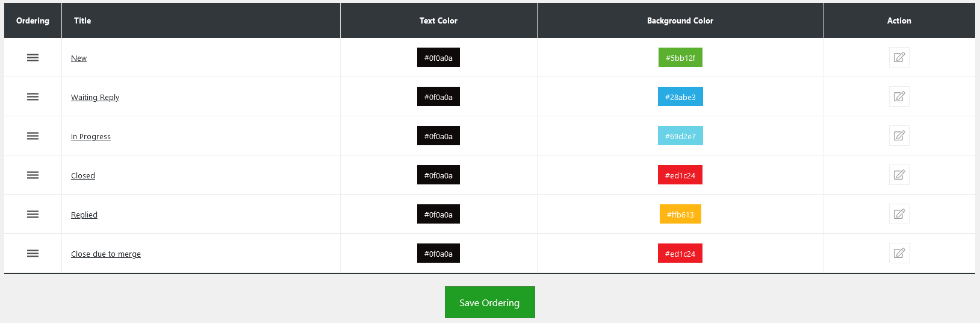Open edit for In Progress status
This screenshot has width=980, height=323.
[x=899, y=136]
